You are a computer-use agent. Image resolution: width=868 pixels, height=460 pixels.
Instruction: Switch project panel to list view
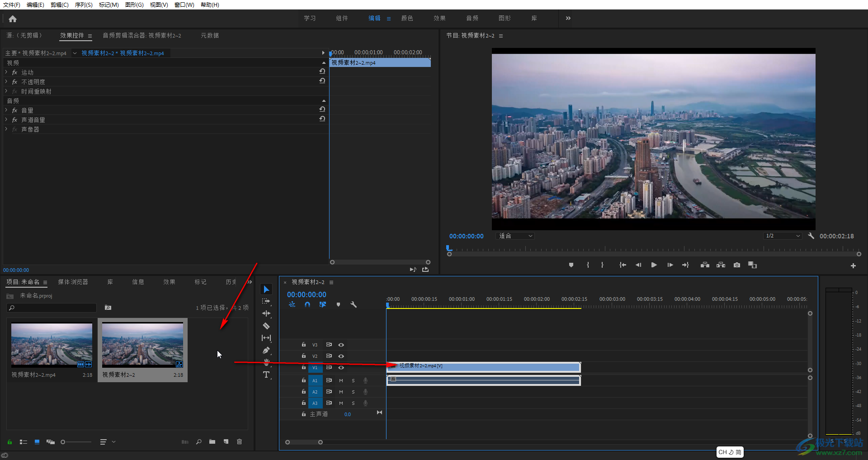pyautogui.click(x=24, y=442)
